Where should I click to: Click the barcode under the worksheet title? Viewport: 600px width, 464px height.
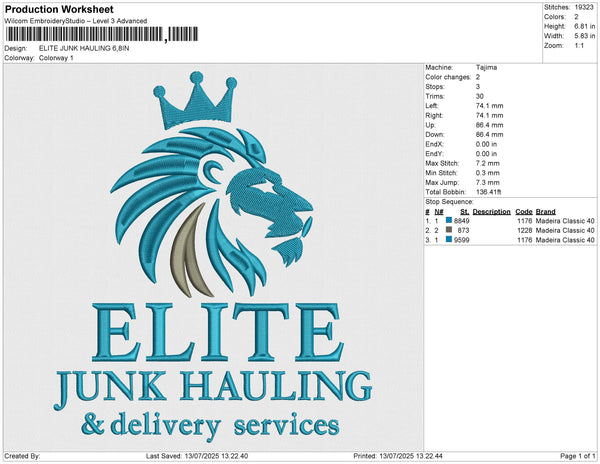(101, 34)
